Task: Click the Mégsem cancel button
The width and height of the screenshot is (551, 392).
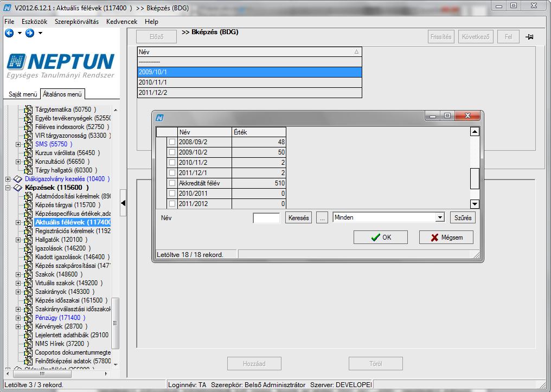Action: pos(446,237)
